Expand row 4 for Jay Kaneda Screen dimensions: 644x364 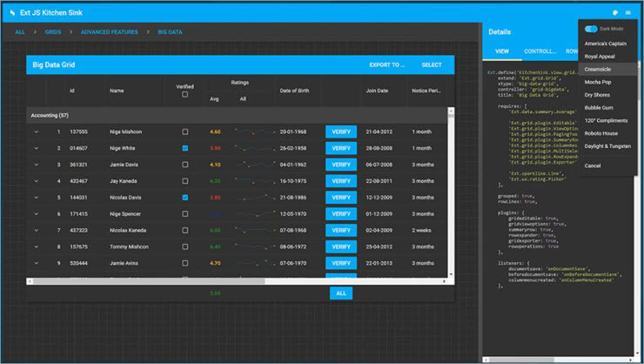37,181
